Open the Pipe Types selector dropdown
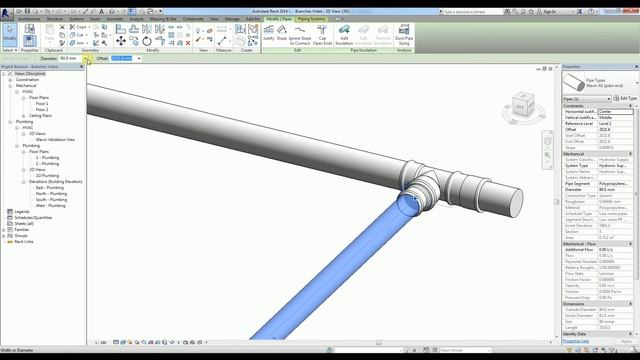The image size is (640, 360). tap(637, 83)
